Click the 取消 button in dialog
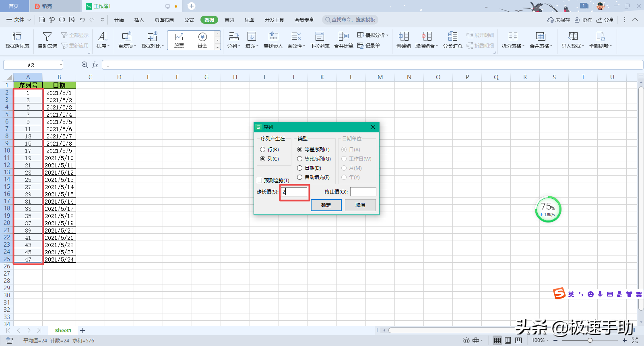 [x=360, y=205]
